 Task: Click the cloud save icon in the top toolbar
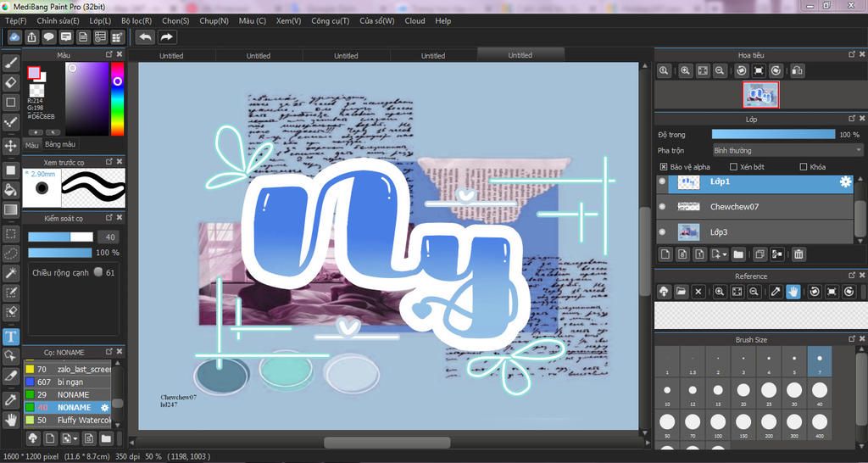tap(14, 37)
